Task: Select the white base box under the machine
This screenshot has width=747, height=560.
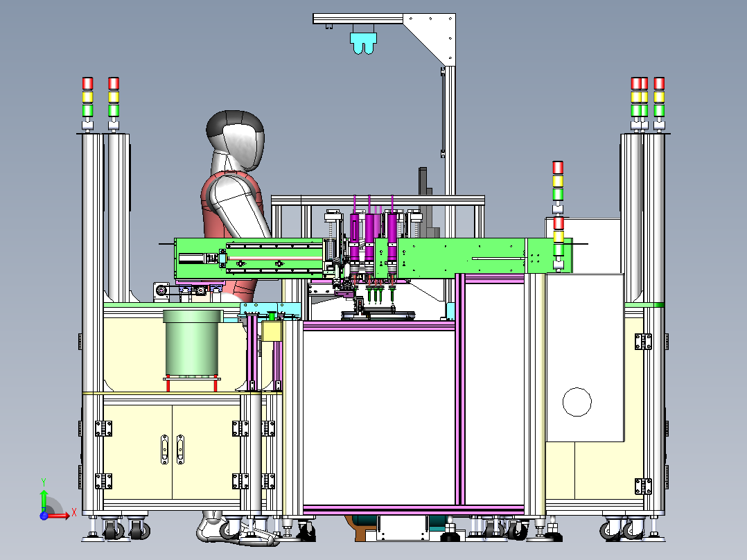Action: tap(403, 528)
